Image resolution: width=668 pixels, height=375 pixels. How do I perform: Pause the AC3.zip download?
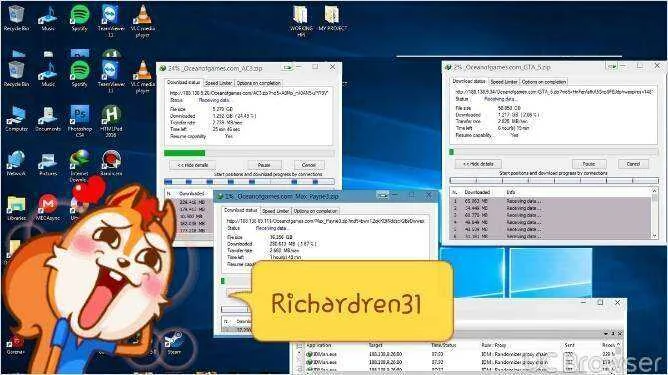pyautogui.click(x=264, y=165)
